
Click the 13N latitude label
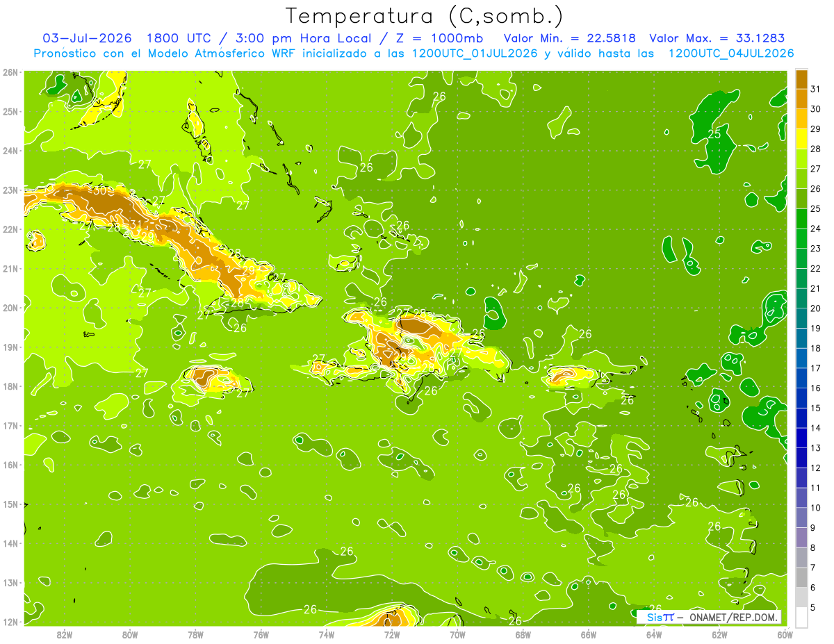point(10,582)
